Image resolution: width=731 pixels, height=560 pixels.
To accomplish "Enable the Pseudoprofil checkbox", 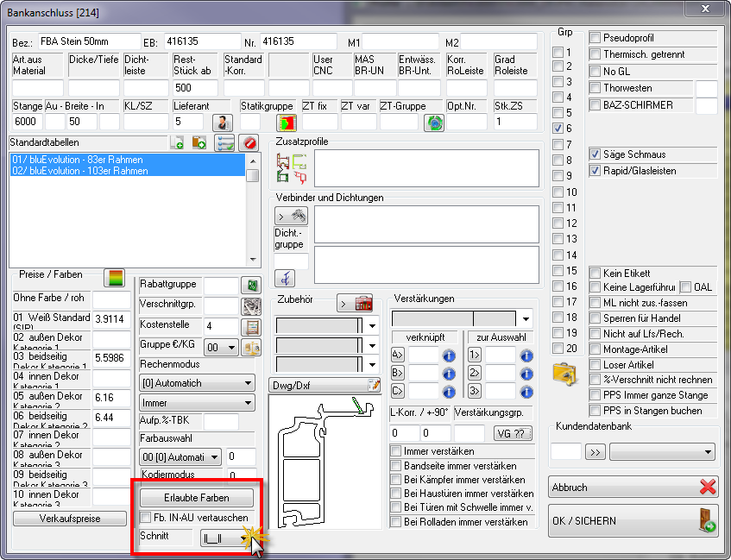I will click(x=595, y=38).
